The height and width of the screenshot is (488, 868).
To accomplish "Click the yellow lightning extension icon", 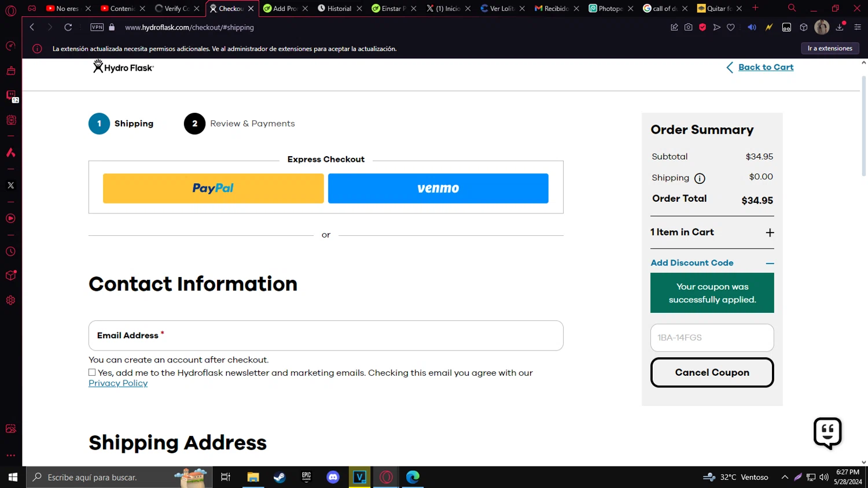I will 769,27.
